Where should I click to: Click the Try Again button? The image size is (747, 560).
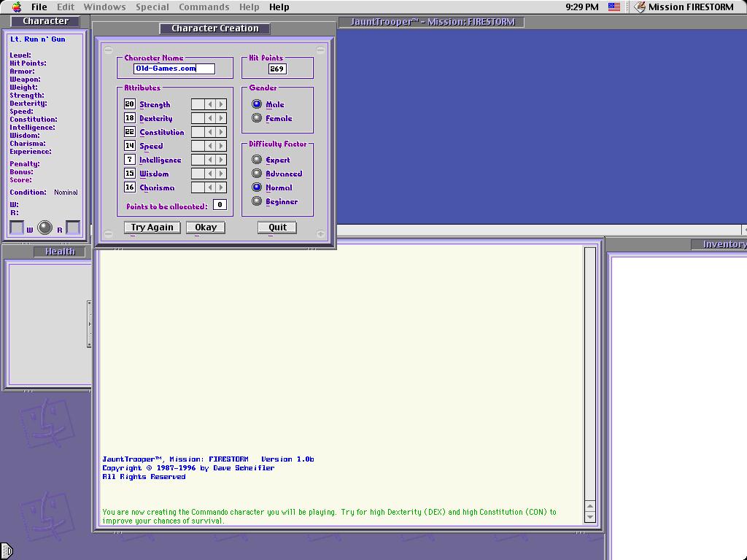pyautogui.click(x=152, y=227)
